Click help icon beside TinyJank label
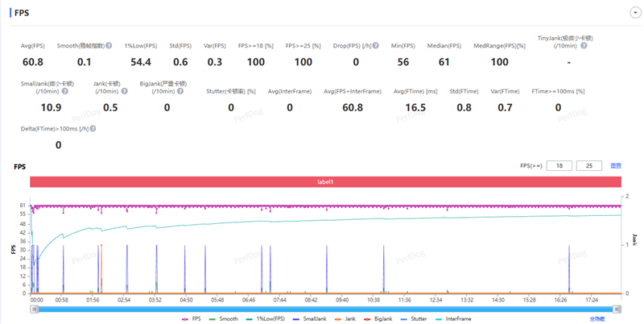The image size is (644, 324). (584, 45)
